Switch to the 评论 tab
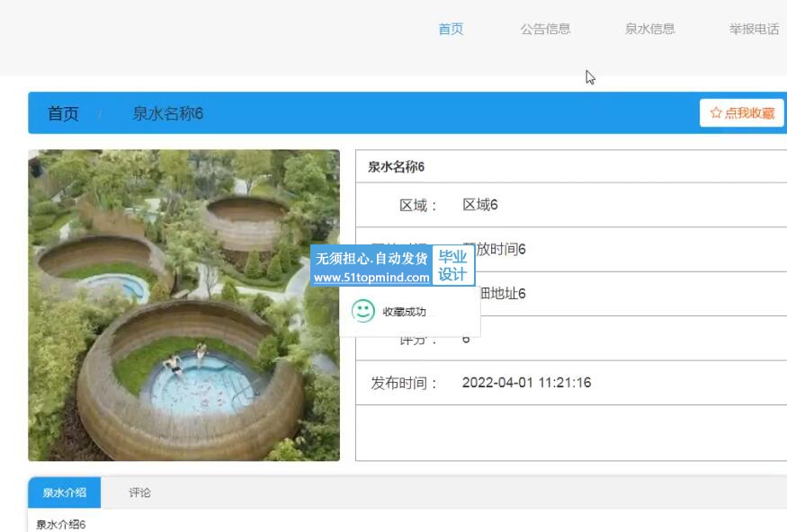787x532 pixels. click(x=139, y=492)
